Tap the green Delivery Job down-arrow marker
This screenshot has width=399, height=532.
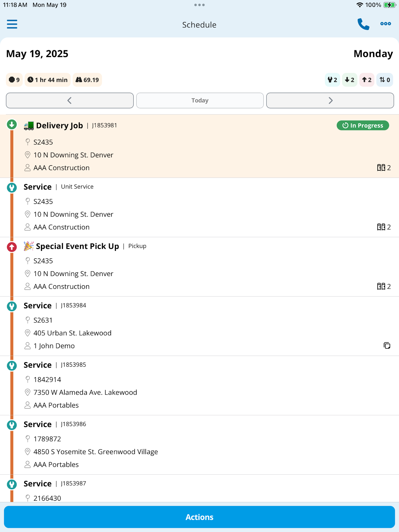point(12,125)
